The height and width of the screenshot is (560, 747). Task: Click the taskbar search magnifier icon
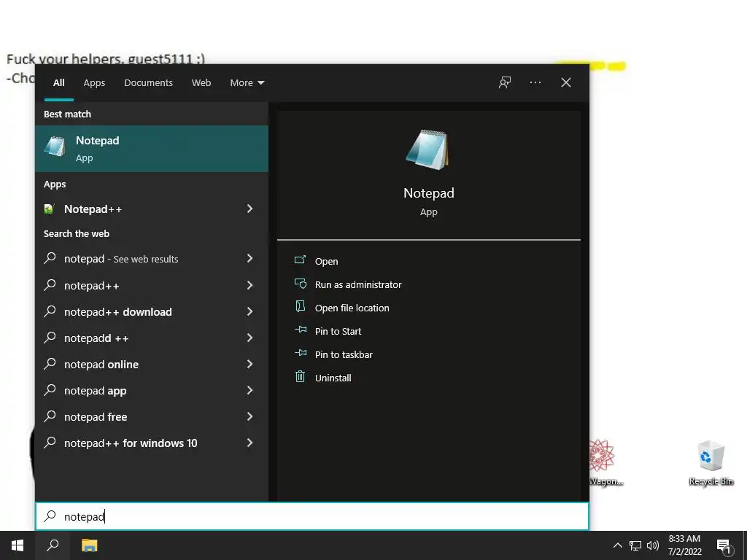tap(53, 545)
